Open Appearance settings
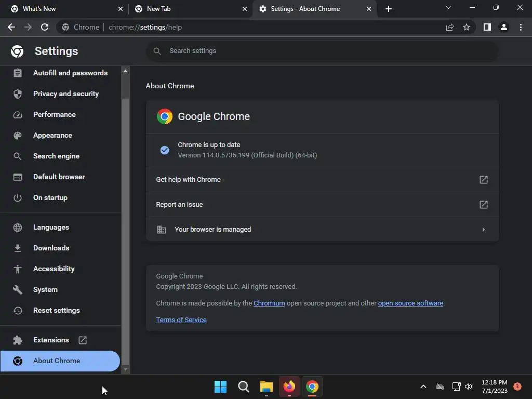 pos(52,136)
